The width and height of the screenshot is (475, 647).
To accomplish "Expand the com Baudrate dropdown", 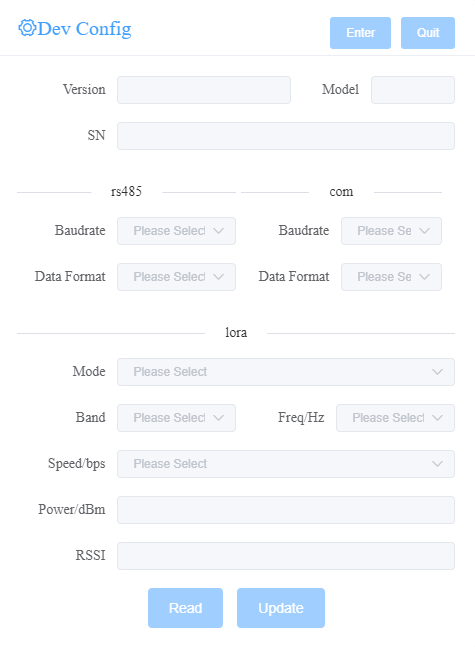I will point(391,231).
